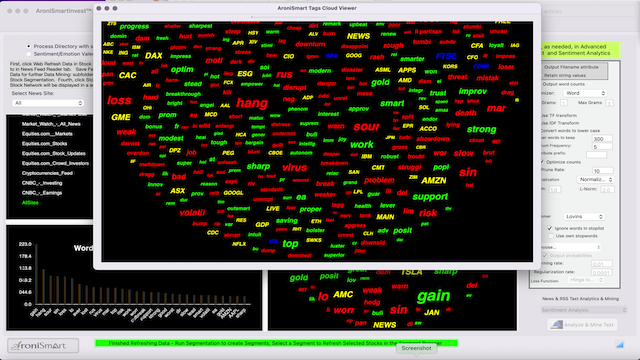Click words to keep field showing 300
The image size is (640, 360).
[602, 138]
